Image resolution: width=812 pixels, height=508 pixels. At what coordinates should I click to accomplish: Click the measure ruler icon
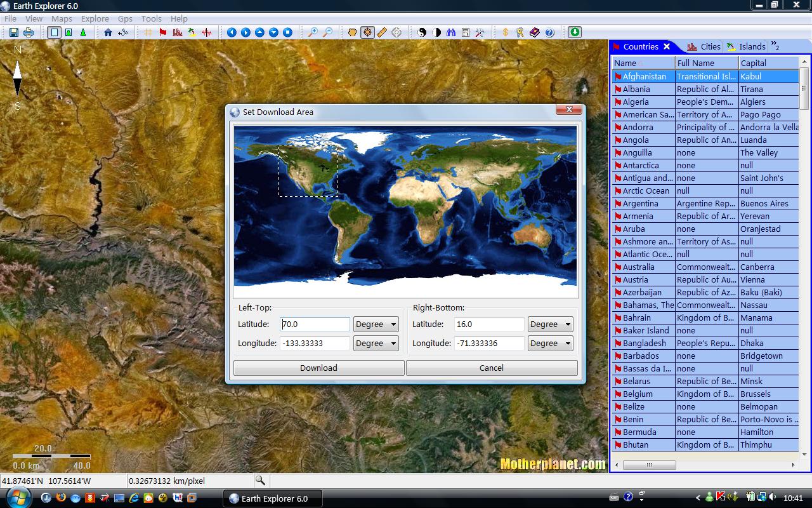[381, 32]
